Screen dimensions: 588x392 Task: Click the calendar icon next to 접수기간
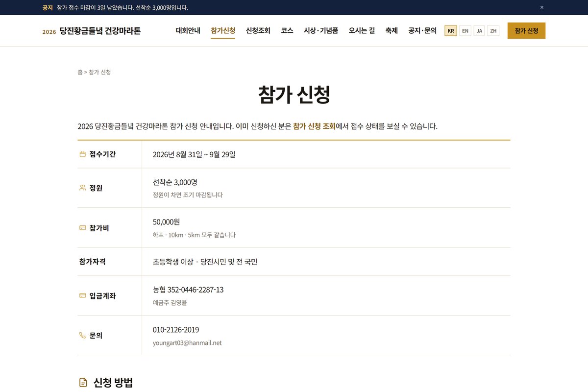pyautogui.click(x=82, y=154)
